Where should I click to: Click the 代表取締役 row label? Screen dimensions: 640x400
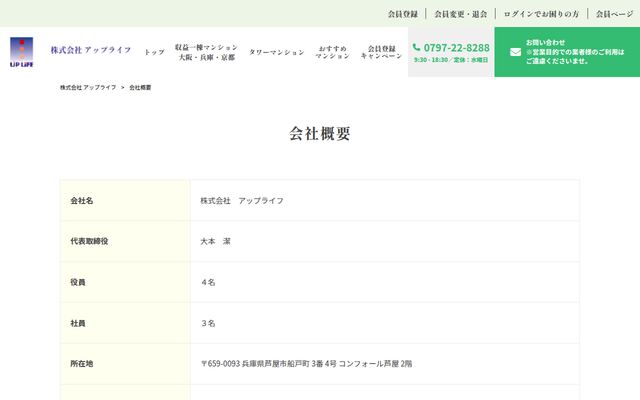point(89,241)
